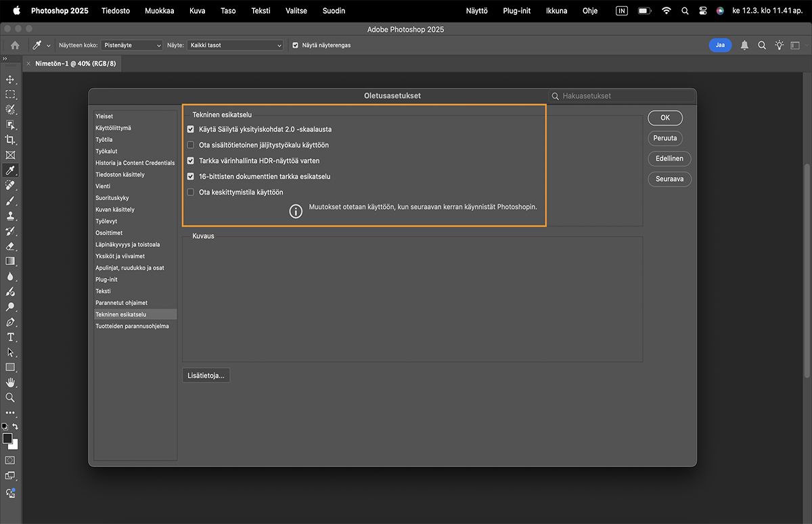The image size is (812, 524).
Task: Click the Home icon in options bar
Action: (x=15, y=45)
